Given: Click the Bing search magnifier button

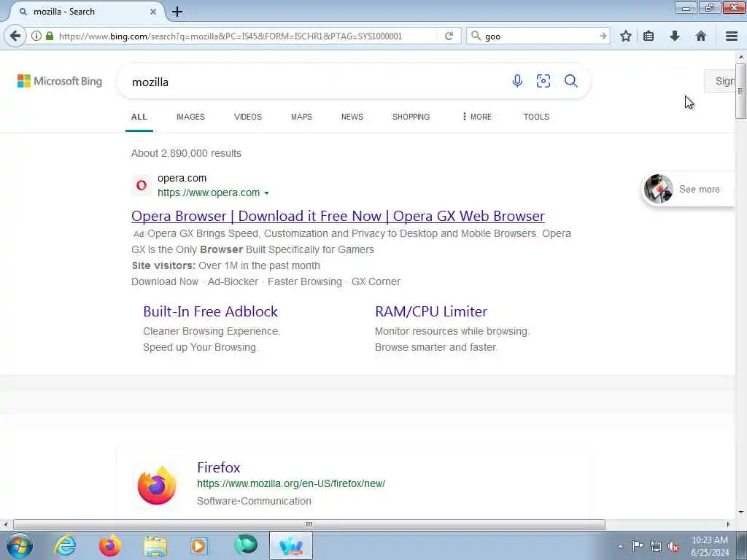Looking at the screenshot, I should tap(571, 81).
